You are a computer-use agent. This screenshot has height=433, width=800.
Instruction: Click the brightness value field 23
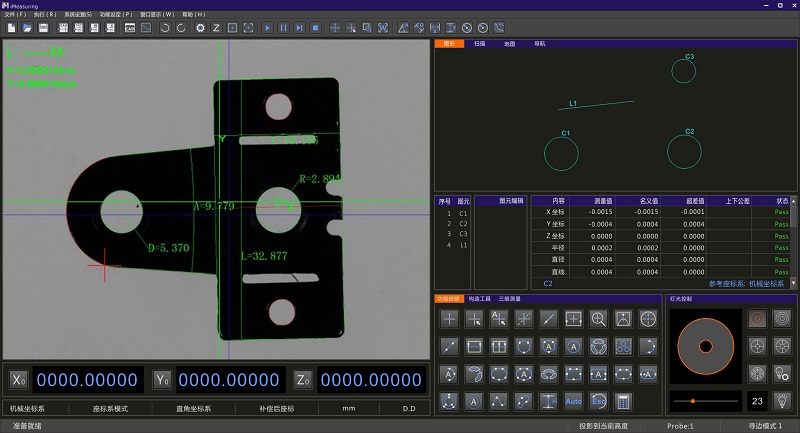757,401
